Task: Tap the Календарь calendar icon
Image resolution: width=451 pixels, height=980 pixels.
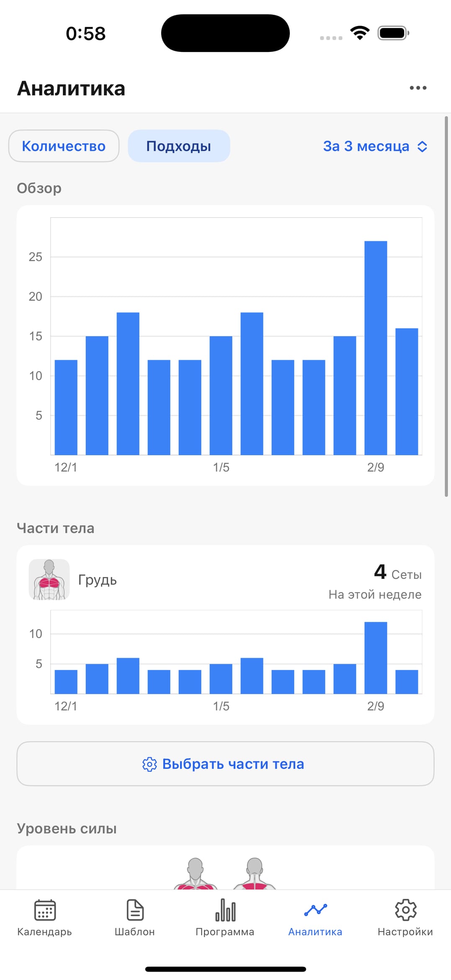Action: click(45, 910)
